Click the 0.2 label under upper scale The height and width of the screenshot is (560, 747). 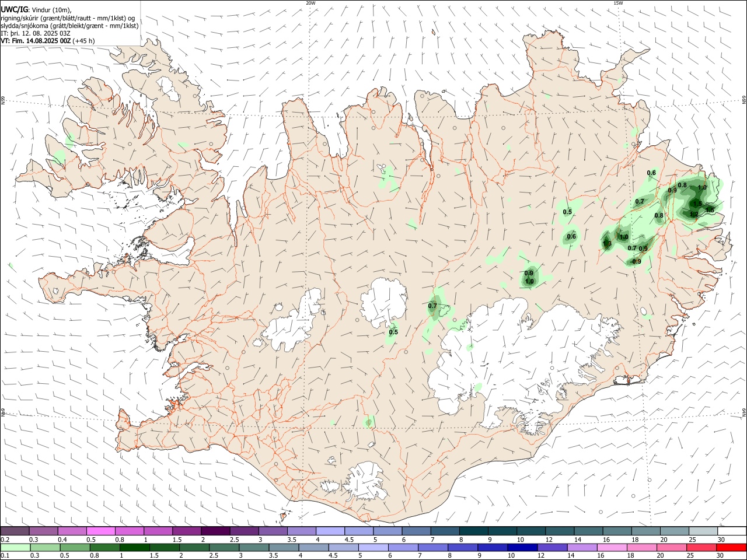click(x=4, y=540)
